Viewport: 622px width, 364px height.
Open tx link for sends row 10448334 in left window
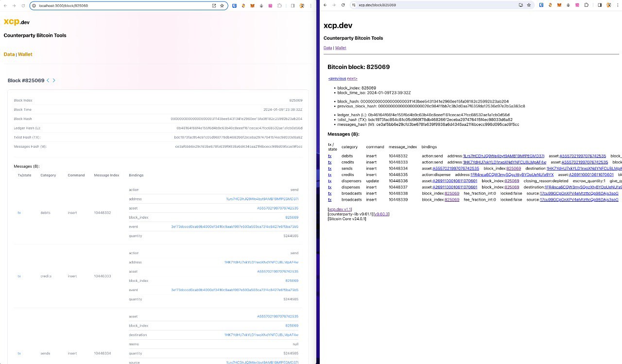click(19, 353)
